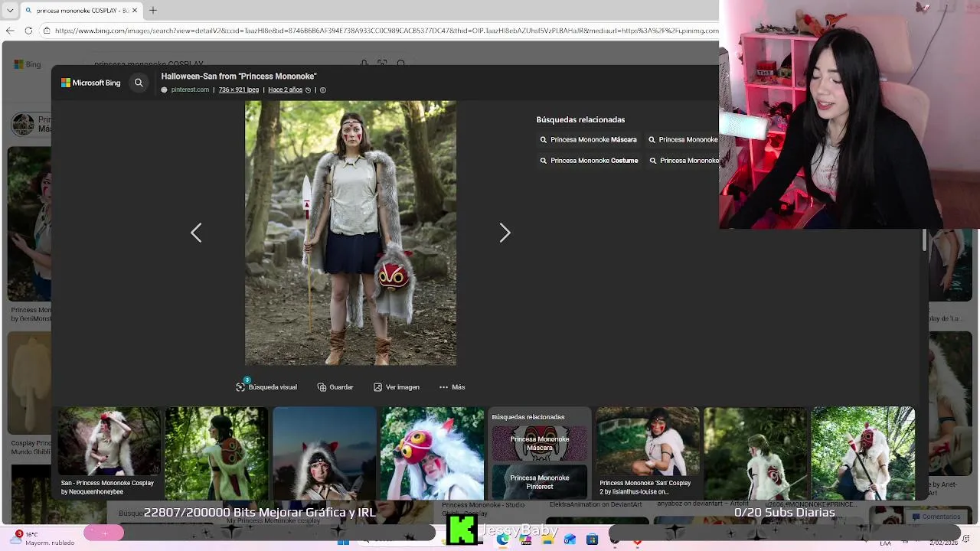Start Búsqueda visual on this image
This screenshot has height=551, width=980.
[266, 387]
